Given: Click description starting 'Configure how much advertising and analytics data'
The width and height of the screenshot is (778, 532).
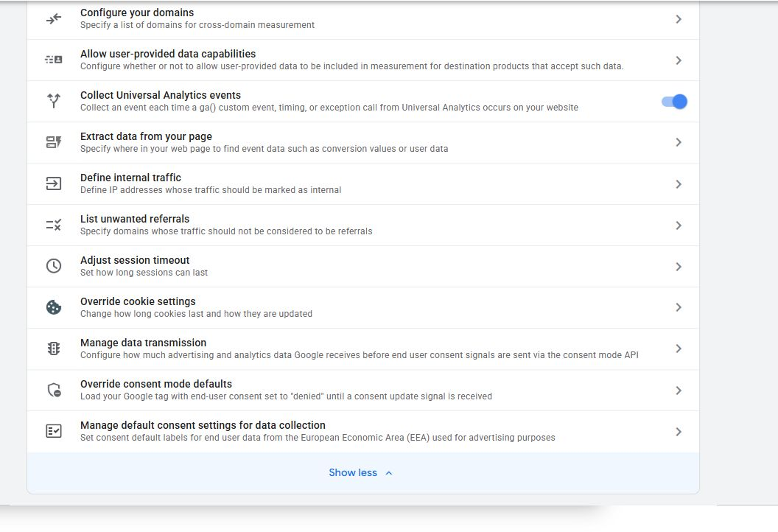Looking at the screenshot, I should coord(360,355).
